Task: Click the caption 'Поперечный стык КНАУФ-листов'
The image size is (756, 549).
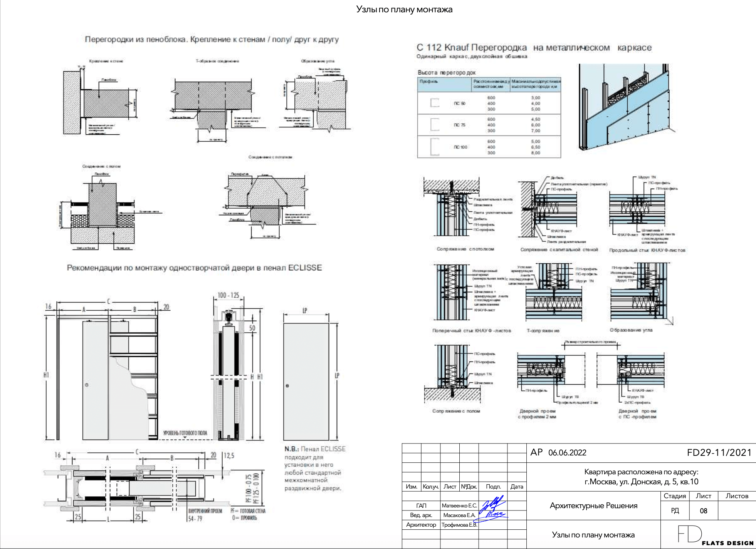Action: tap(472, 331)
